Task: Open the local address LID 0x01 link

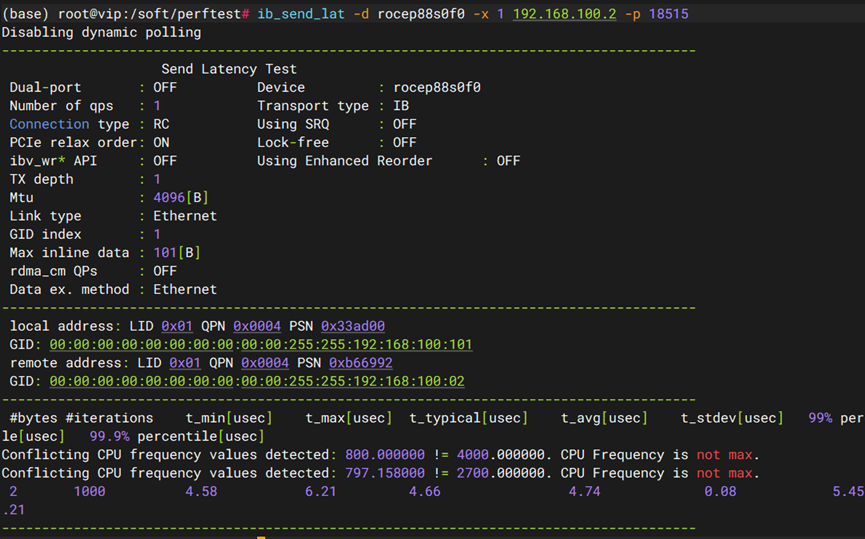Action: click(x=177, y=326)
